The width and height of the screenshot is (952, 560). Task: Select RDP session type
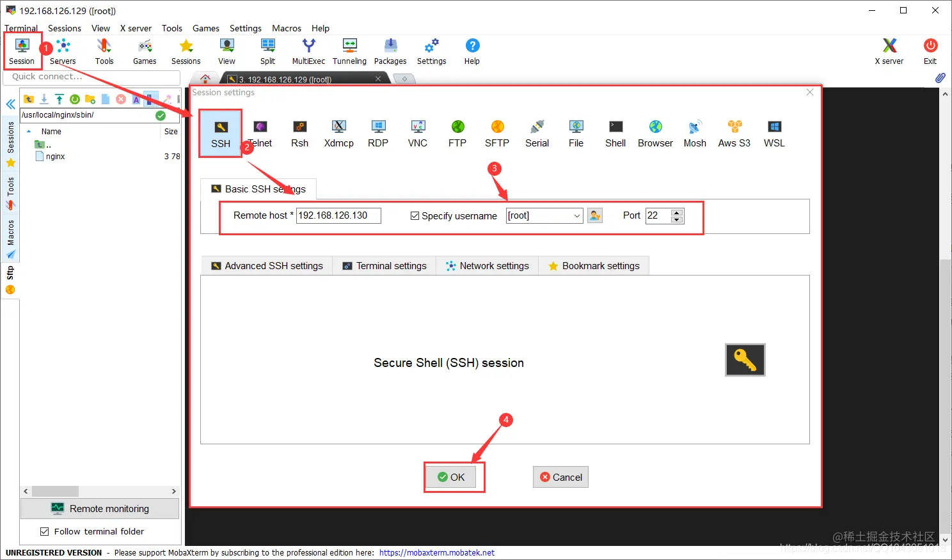(378, 134)
